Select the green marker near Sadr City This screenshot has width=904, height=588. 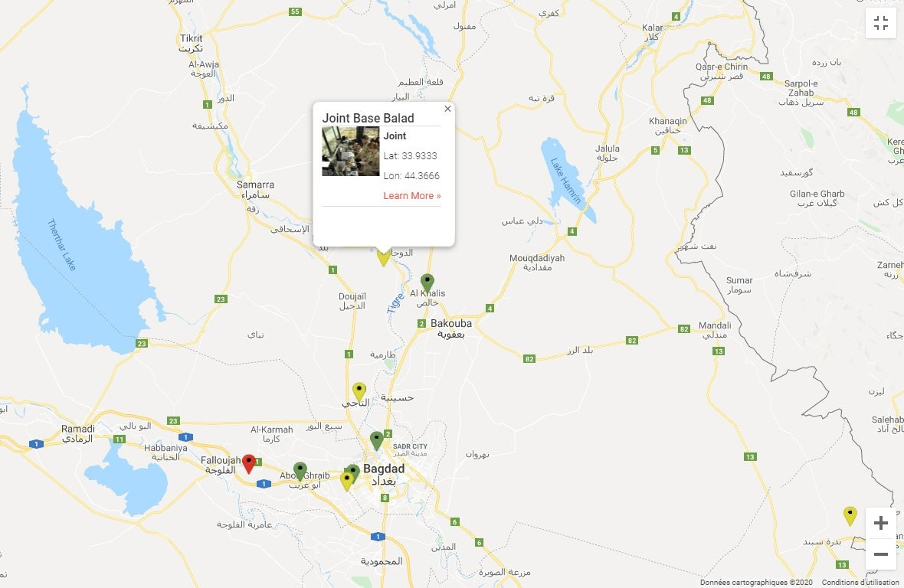(x=376, y=440)
